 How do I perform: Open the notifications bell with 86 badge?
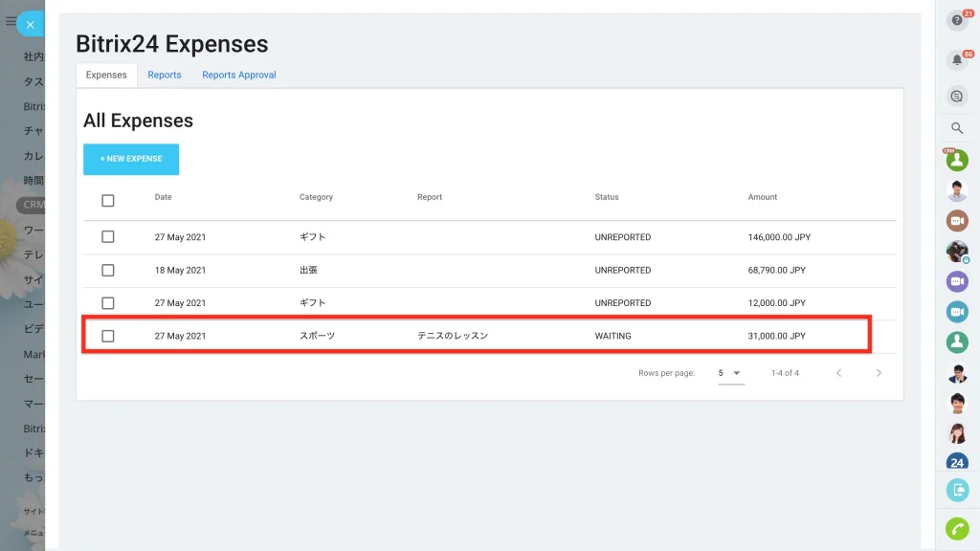[x=957, y=60]
